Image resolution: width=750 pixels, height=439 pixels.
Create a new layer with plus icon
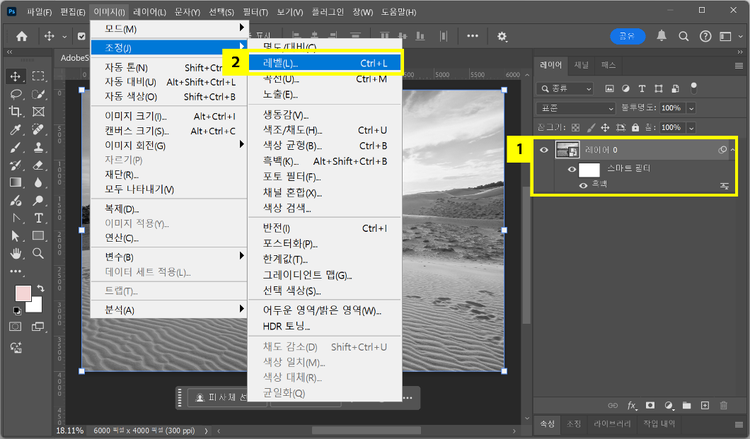706,406
